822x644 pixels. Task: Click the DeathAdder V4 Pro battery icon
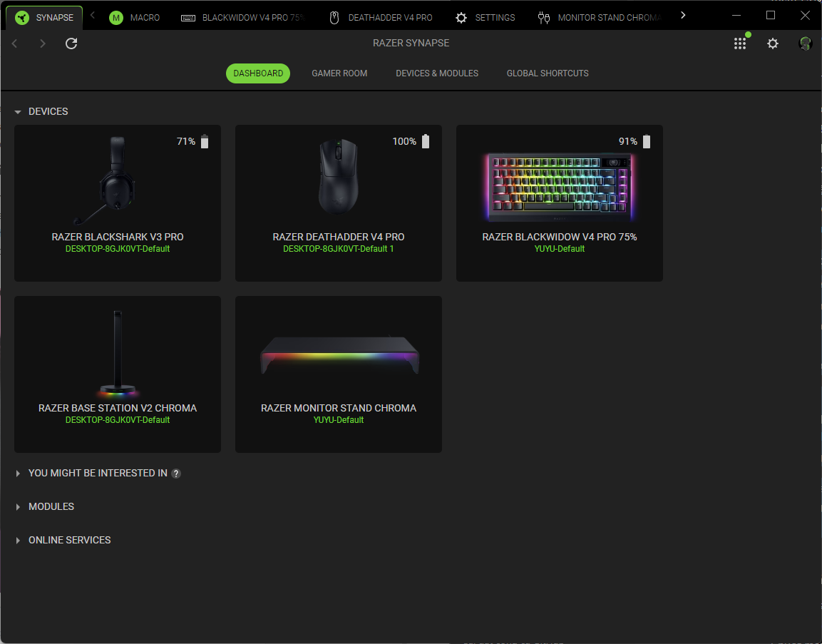coord(426,142)
